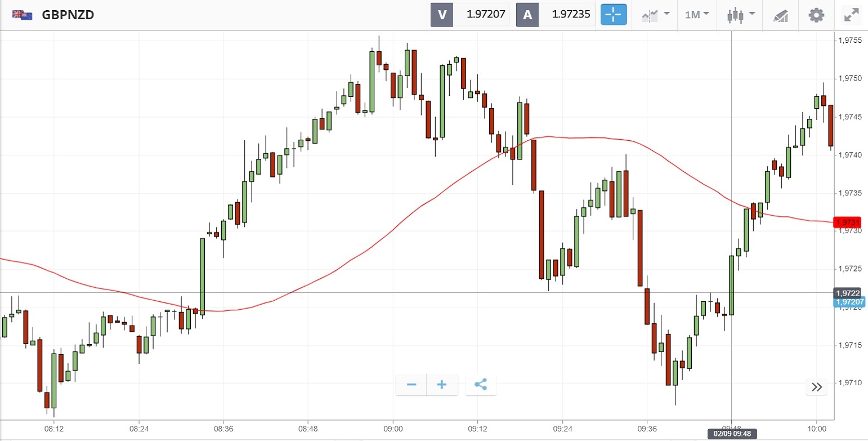
Task: Click the share chart icon
Action: pos(480,385)
